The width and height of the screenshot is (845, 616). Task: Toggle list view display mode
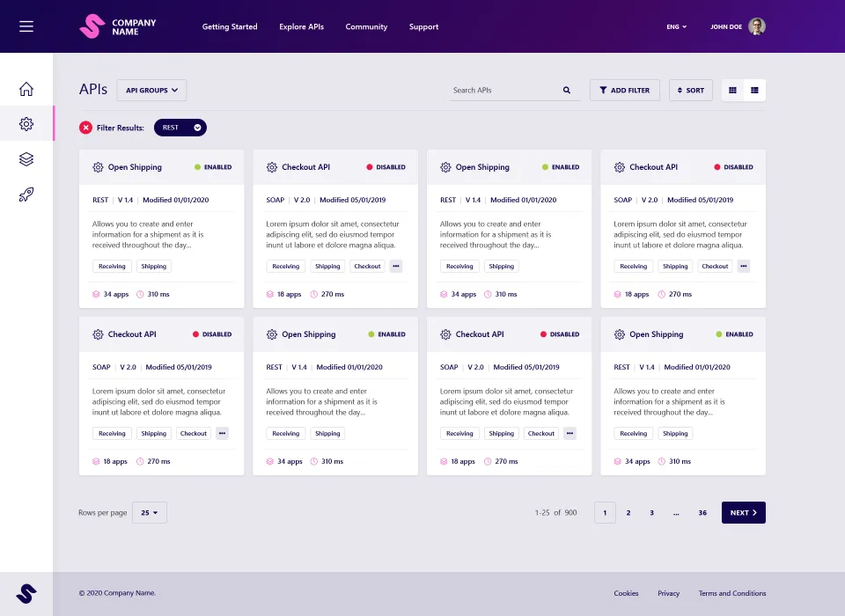[754, 90]
